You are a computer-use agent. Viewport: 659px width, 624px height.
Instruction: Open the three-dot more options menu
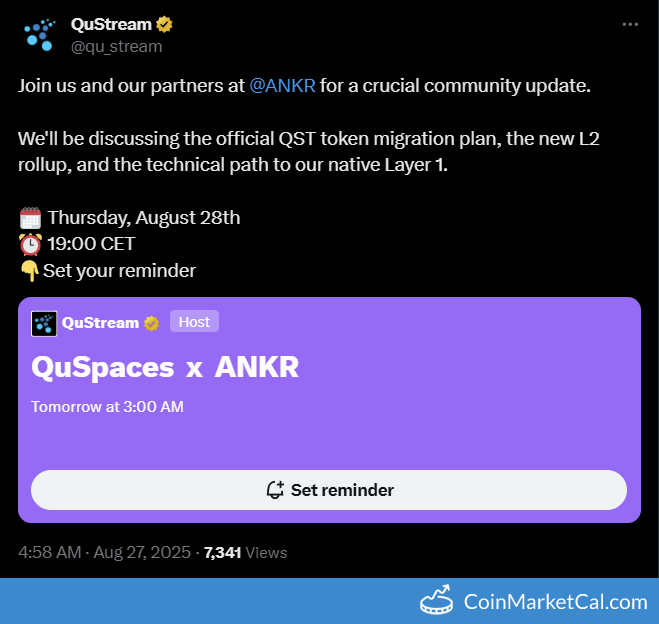click(x=630, y=24)
